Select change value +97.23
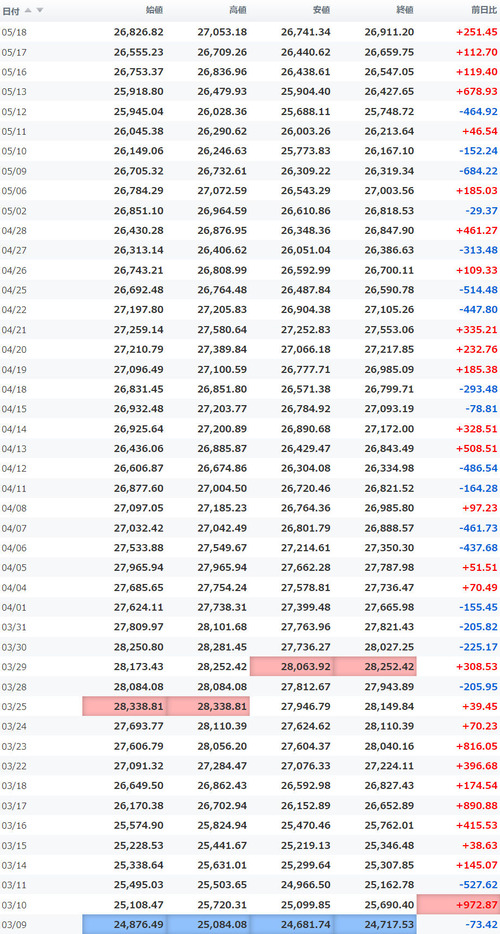This screenshot has height=934, width=500. pyautogui.click(x=480, y=508)
